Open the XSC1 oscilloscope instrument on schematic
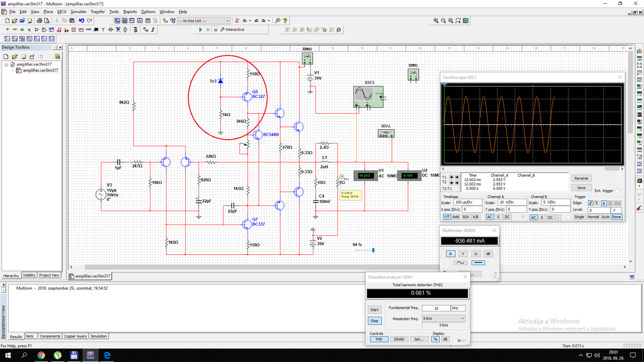Viewport: 644px width, 362px height. pyautogui.click(x=368, y=96)
